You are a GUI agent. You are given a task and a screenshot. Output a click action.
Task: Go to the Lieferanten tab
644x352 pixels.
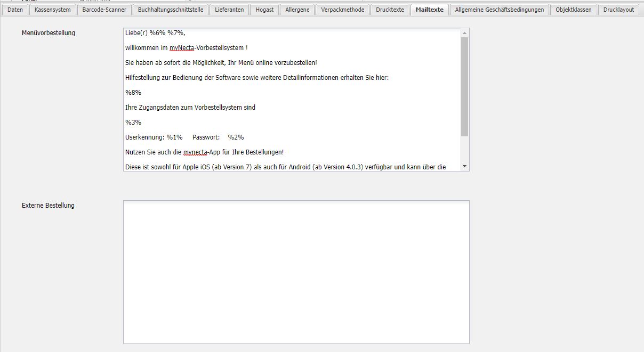229,10
